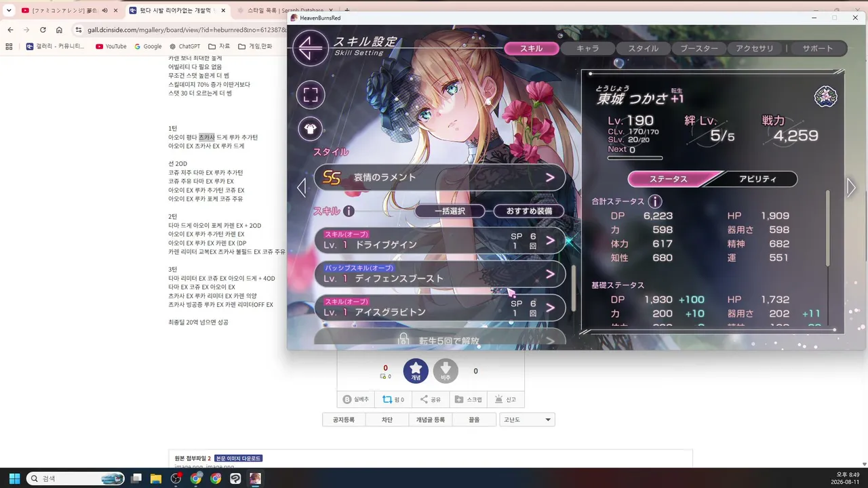This screenshot has height=488, width=868.
Task: Select the スキル tab in game menu
Action: coord(532,48)
